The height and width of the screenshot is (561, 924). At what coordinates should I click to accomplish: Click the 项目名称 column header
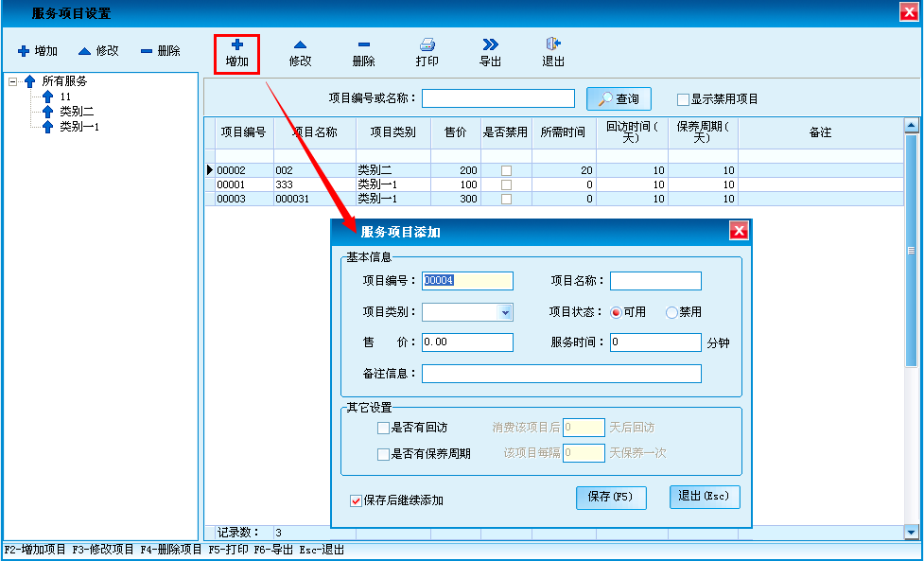314,132
